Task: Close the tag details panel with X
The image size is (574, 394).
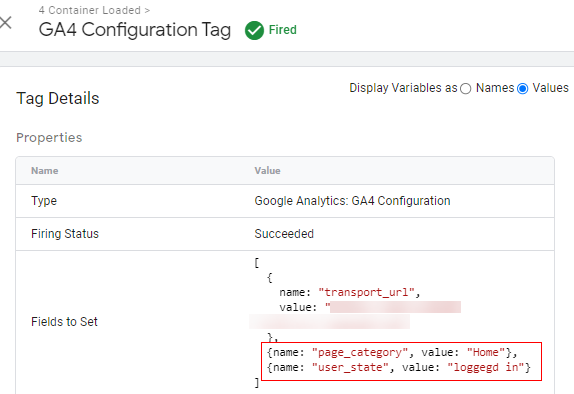Action: coord(5,23)
